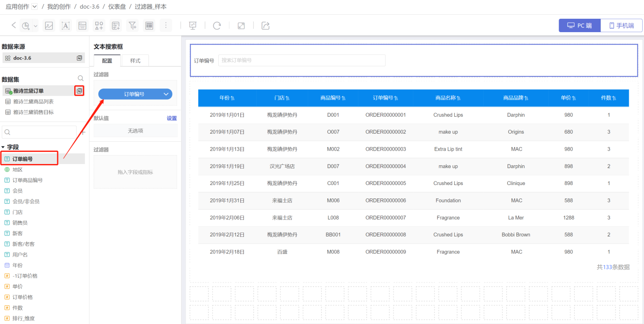Collapse the 字段 section triangle
The image size is (644, 324).
tap(4, 147)
